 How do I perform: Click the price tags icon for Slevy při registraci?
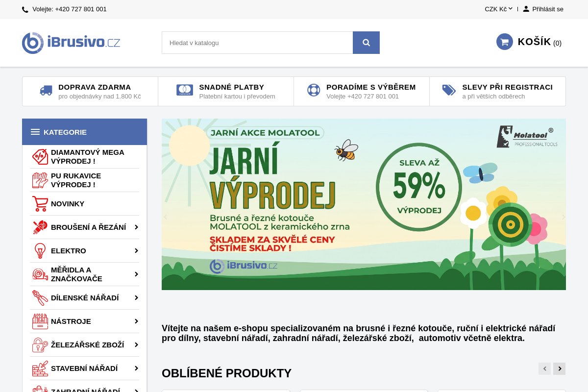coord(449,90)
